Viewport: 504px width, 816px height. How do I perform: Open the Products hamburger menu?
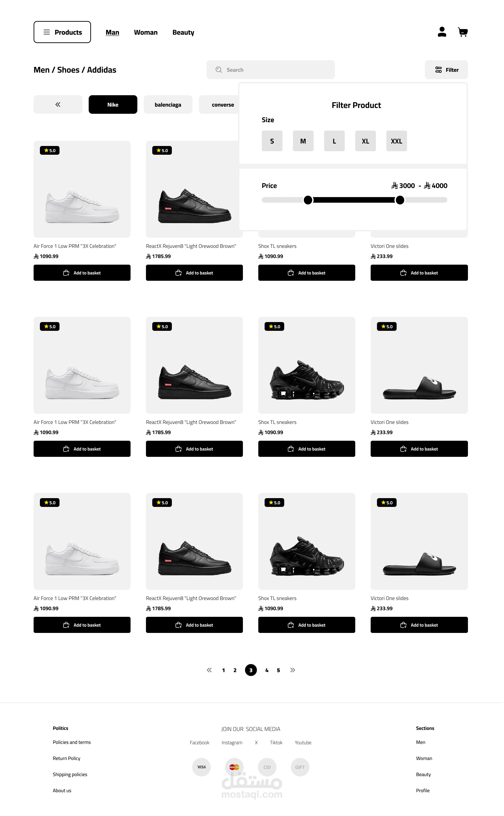pos(62,32)
